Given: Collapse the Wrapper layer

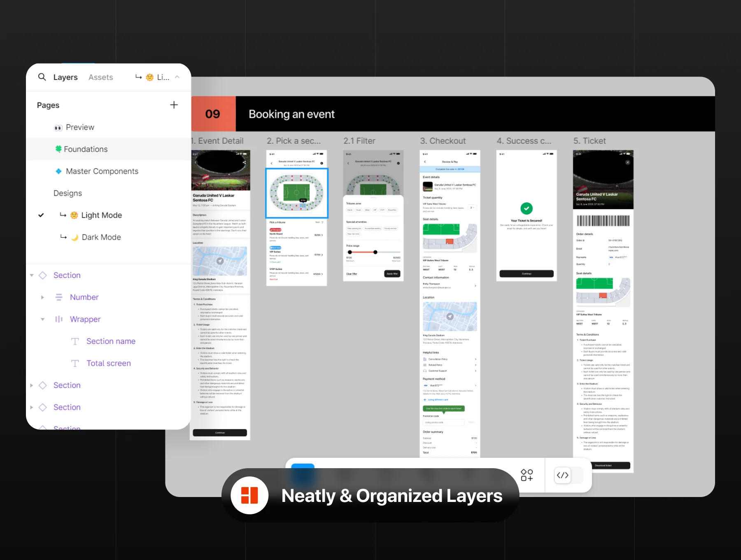Looking at the screenshot, I should 42,319.
